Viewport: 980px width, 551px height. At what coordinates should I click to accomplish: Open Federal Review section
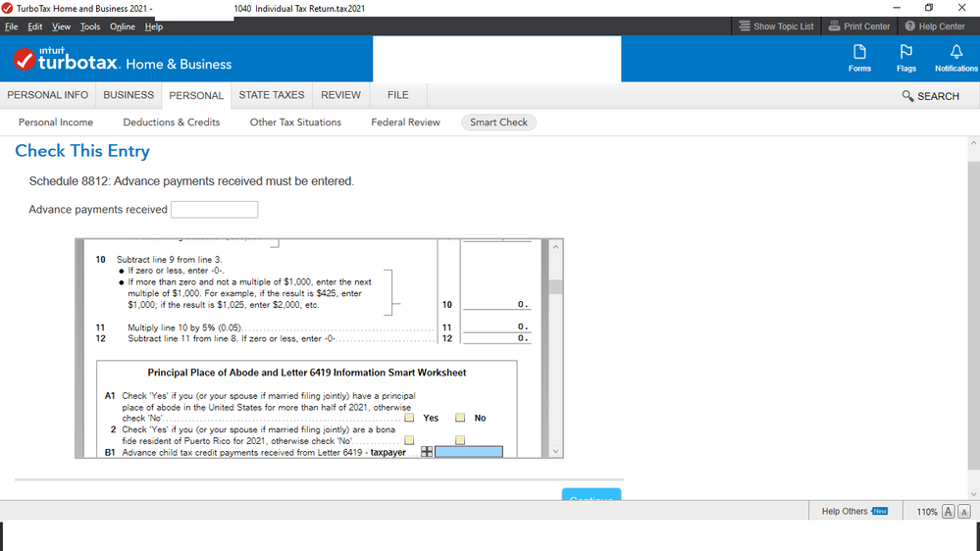pos(405,123)
